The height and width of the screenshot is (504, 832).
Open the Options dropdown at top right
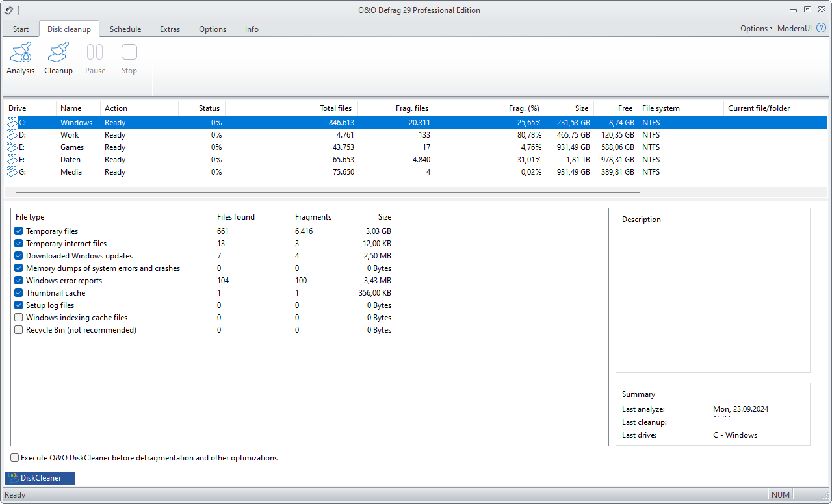757,29
